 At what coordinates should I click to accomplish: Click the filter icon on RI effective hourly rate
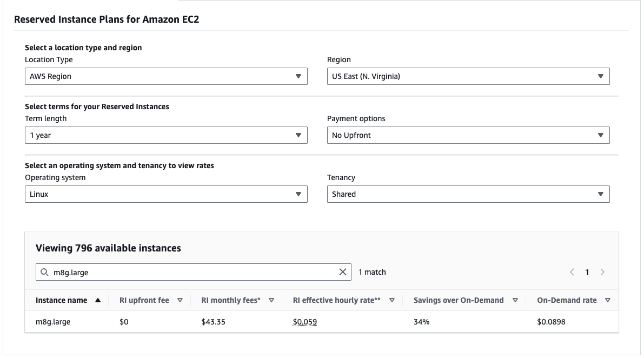393,300
